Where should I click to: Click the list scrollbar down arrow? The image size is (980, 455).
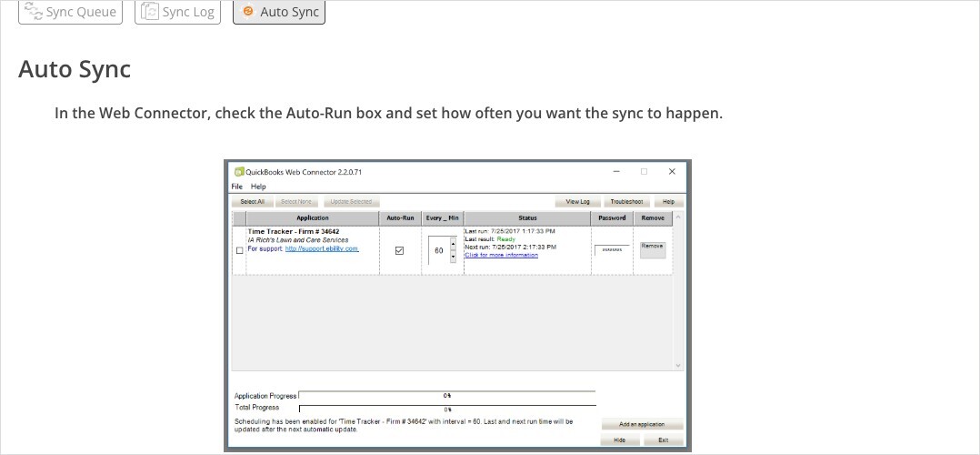coord(678,366)
